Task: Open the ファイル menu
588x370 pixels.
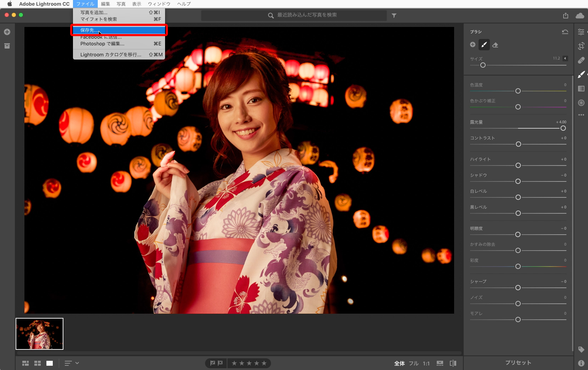Action: click(x=85, y=4)
